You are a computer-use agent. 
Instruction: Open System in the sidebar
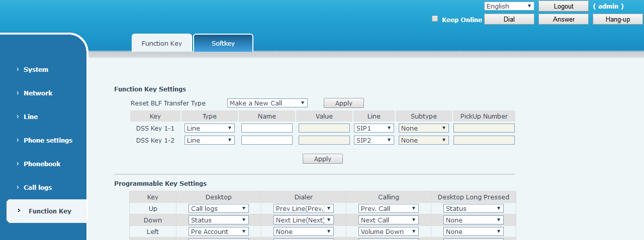(36, 69)
